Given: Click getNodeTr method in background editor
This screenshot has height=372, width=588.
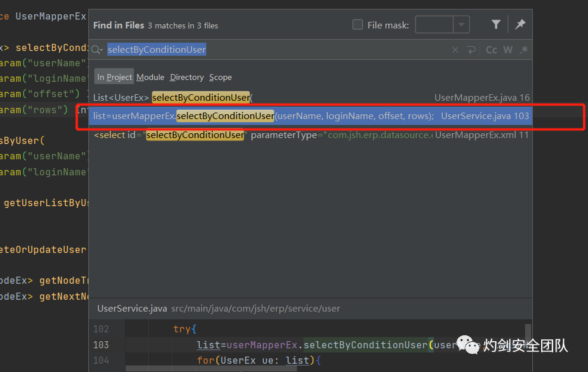Looking at the screenshot, I should tap(64, 280).
